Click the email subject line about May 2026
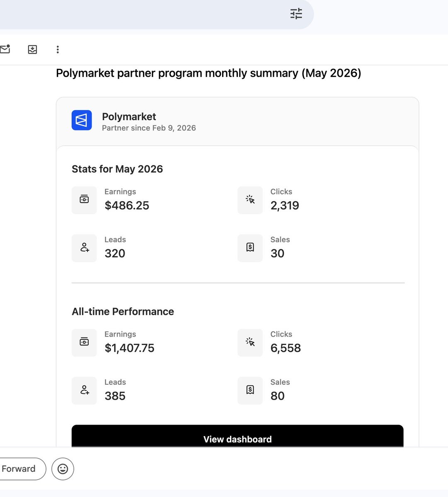This screenshot has width=448, height=497. click(208, 73)
